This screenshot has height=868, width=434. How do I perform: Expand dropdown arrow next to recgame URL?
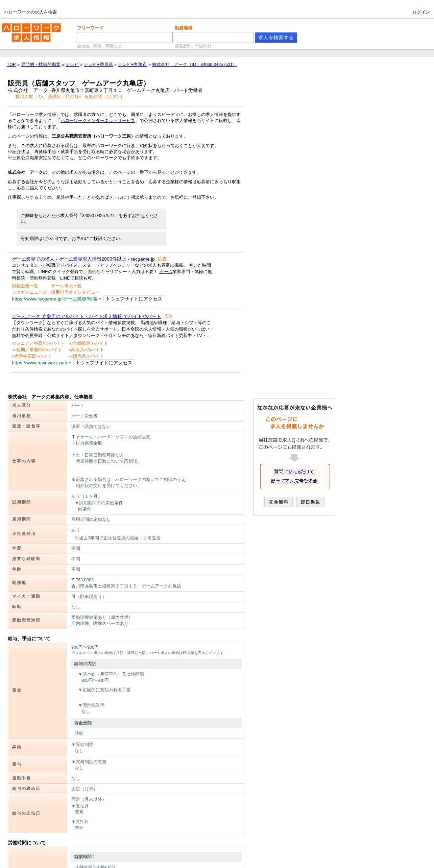coord(100,299)
